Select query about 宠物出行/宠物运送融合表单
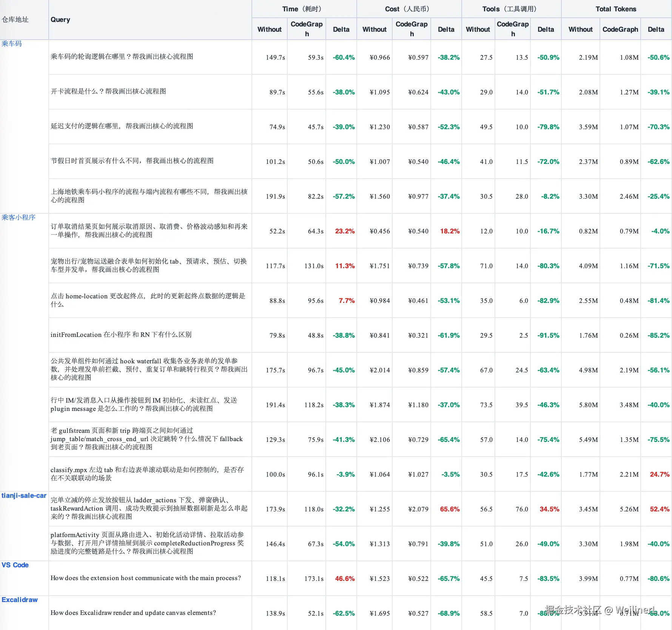The image size is (672, 630). click(149, 266)
